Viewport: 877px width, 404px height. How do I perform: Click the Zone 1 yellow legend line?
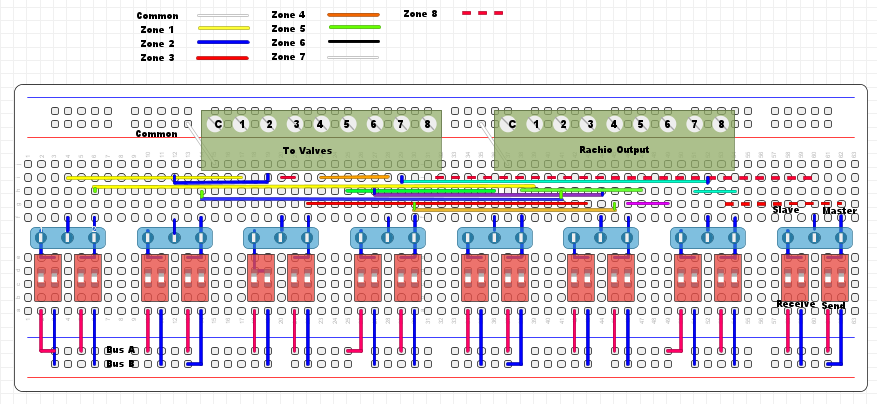(223, 29)
